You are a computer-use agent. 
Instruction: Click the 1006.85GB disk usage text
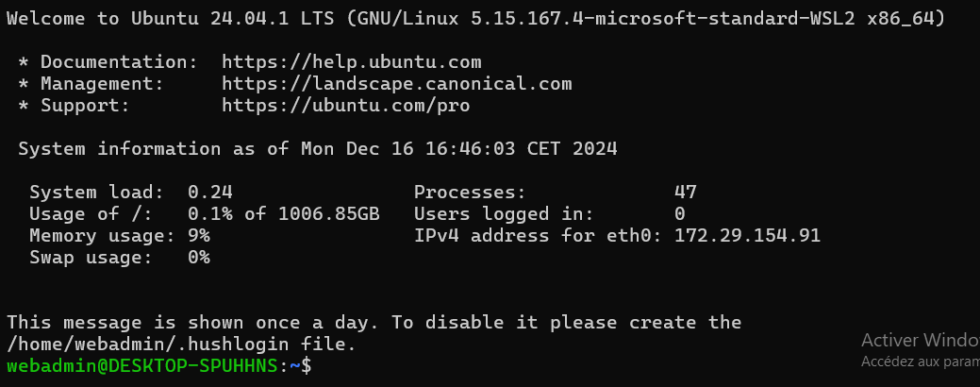pos(328,213)
